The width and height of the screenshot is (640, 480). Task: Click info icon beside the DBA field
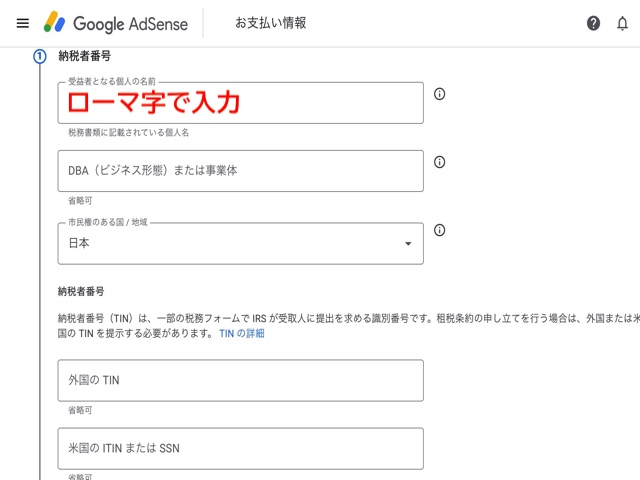439,162
